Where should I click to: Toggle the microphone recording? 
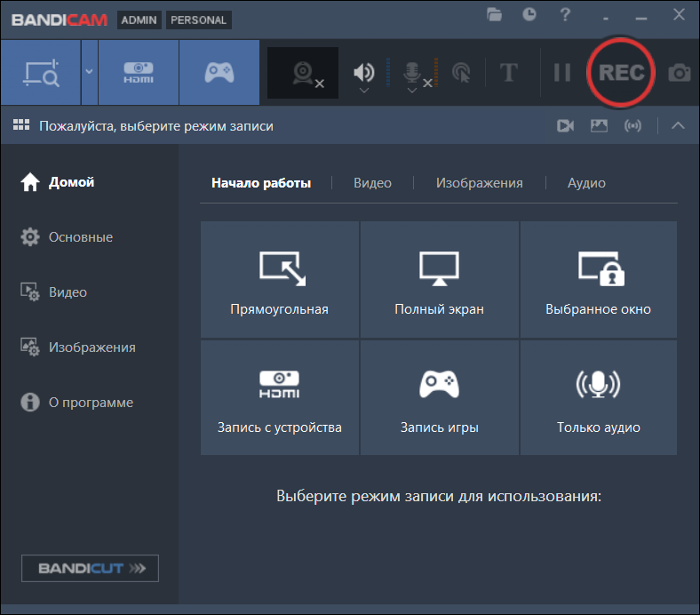[412, 72]
